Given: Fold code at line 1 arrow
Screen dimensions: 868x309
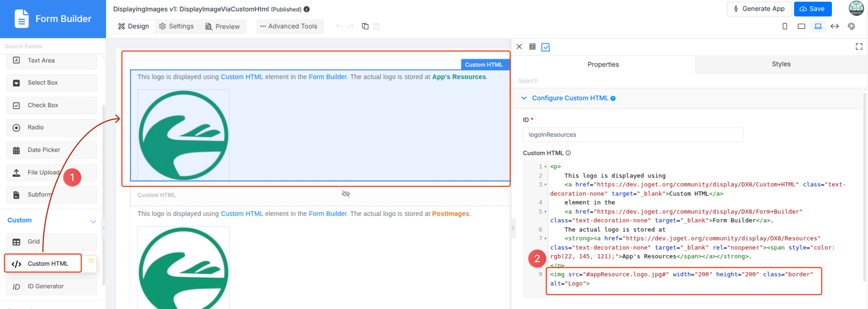Looking at the screenshot, I should [x=545, y=167].
